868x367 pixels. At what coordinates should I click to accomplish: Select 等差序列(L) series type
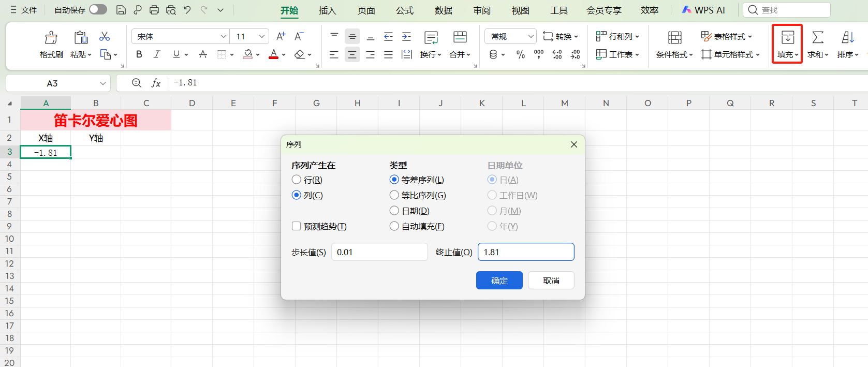pyautogui.click(x=394, y=180)
